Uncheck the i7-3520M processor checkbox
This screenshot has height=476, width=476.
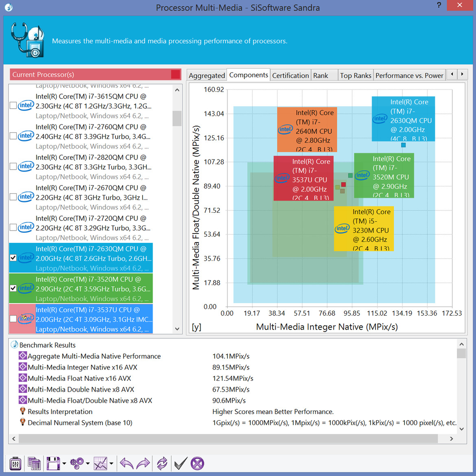[x=13, y=288]
